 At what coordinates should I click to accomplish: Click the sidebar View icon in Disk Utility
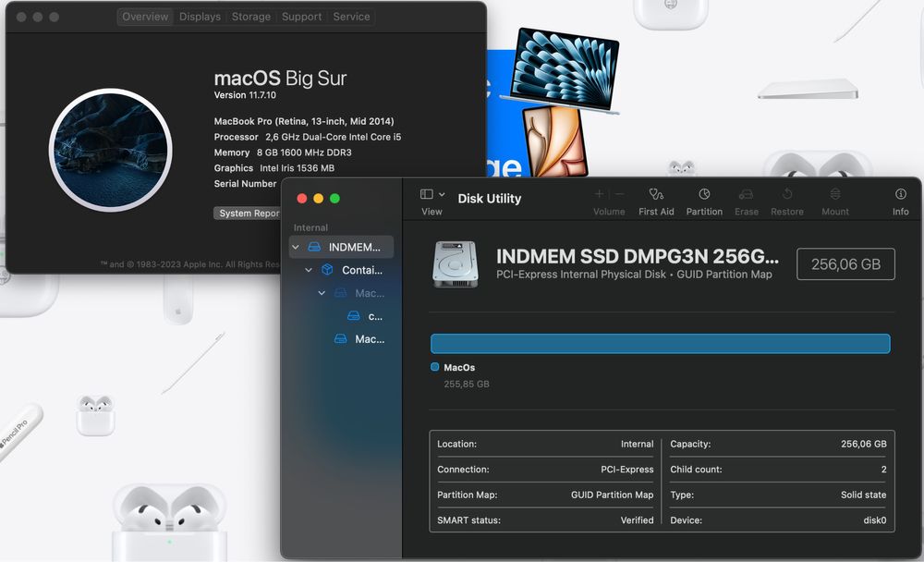click(x=427, y=194)
